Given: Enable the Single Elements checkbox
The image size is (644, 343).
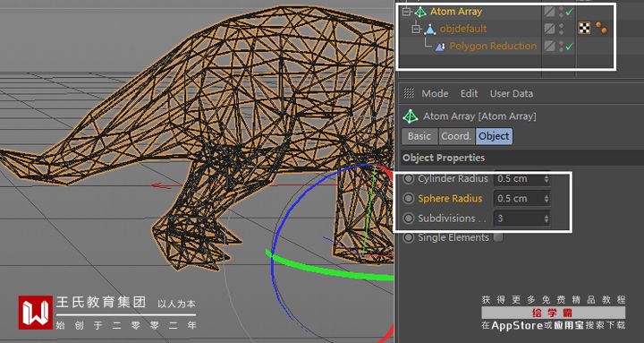Looking at the screenshot, I should 498,237.
